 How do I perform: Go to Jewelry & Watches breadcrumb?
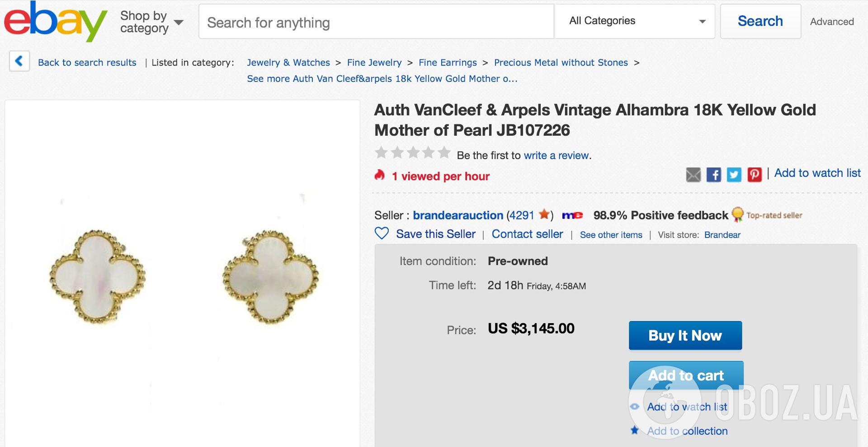[288, 62]
